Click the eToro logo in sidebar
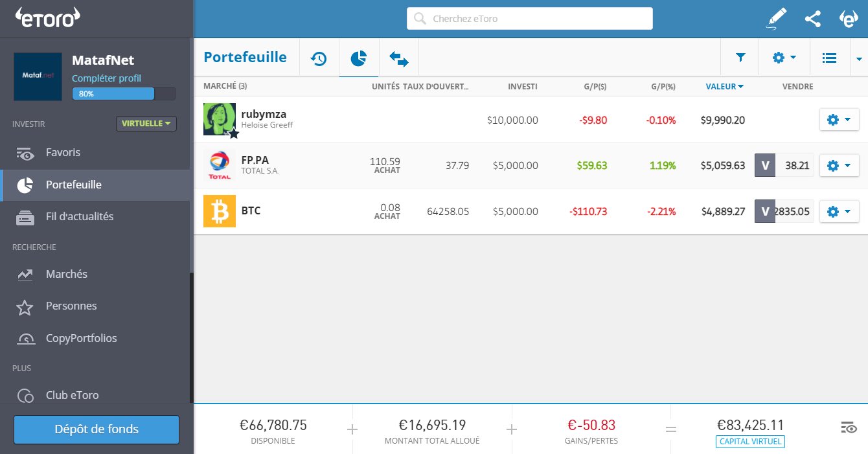The width and height of the screenshot is (868, 454). tap(48, 17)
